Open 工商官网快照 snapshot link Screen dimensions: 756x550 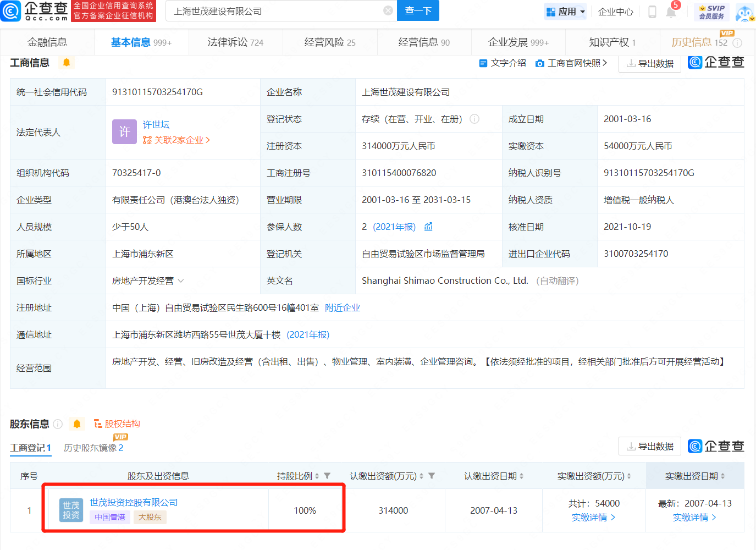(571, 63)
